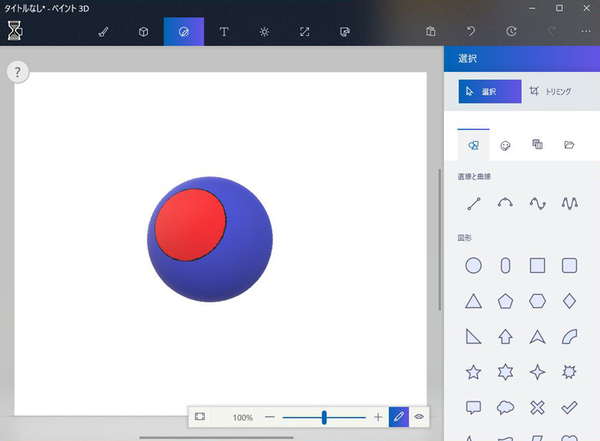The width and height of the screenshot is (600, 441).
Task: Click the Paste clipboard icon
Action: [430, 31]
